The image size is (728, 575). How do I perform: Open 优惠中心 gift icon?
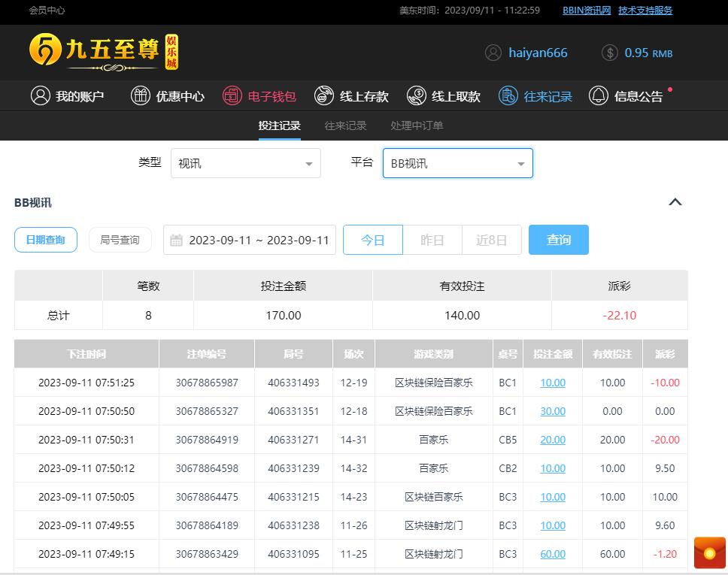[141, 95]
